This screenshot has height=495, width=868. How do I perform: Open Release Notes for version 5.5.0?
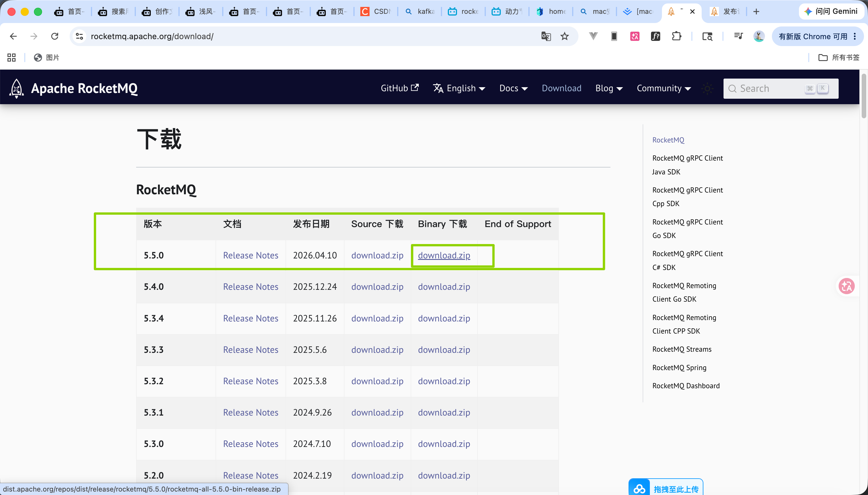click(x=251, y=255)
